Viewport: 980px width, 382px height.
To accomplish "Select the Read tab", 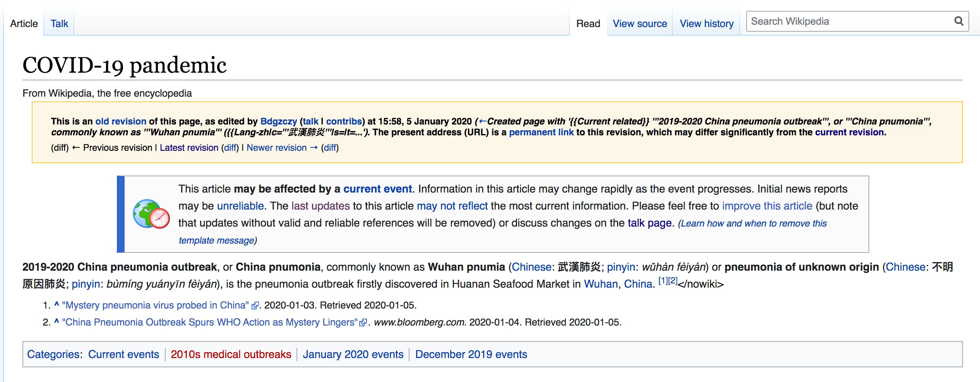I will click(x=588, y=24).
